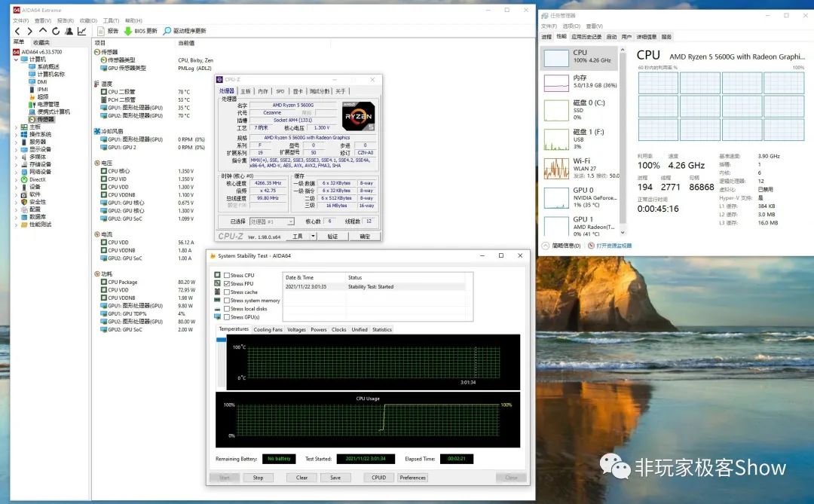Expand the 操作系统 tree node
This screenshot has width=814, height=504.
coord(16,134)
